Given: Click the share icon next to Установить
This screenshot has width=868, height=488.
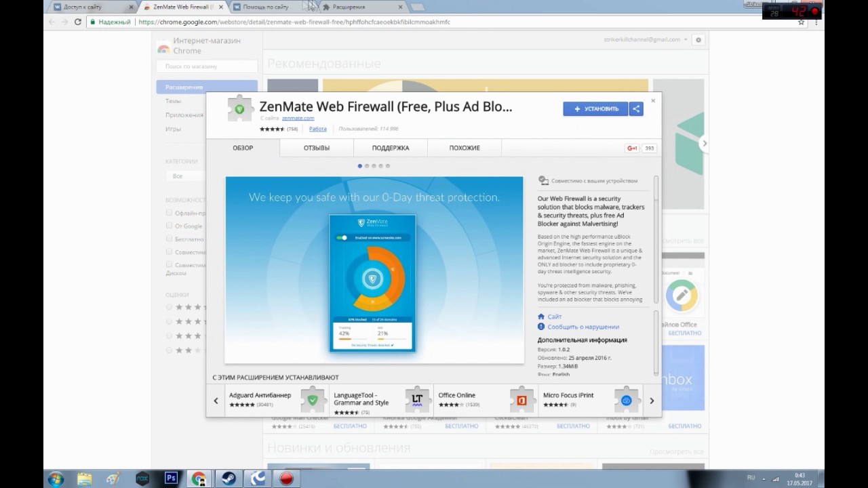Looking at the screenshot, I should coord(636,108).
